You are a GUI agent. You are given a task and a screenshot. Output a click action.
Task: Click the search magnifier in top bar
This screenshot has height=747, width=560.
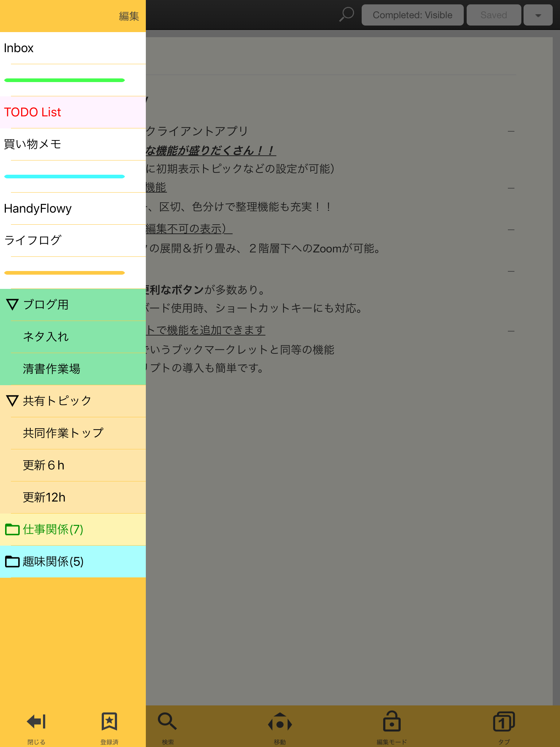[x=347, y=15]
